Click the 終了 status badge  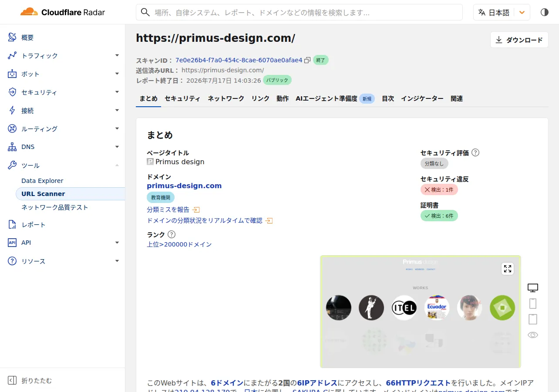[x=321, y=60]
